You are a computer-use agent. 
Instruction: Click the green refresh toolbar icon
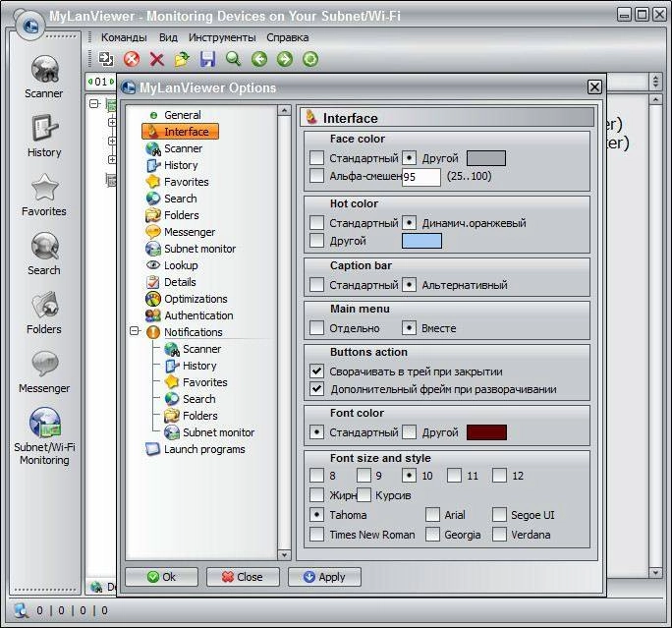click(x=310, y=59)
